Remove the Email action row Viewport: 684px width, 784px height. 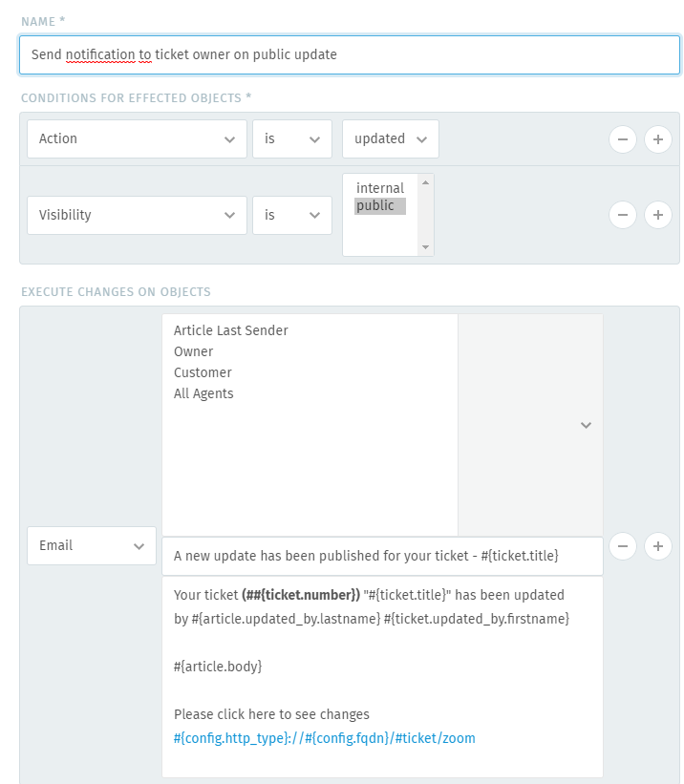click(x=623, y=545)
